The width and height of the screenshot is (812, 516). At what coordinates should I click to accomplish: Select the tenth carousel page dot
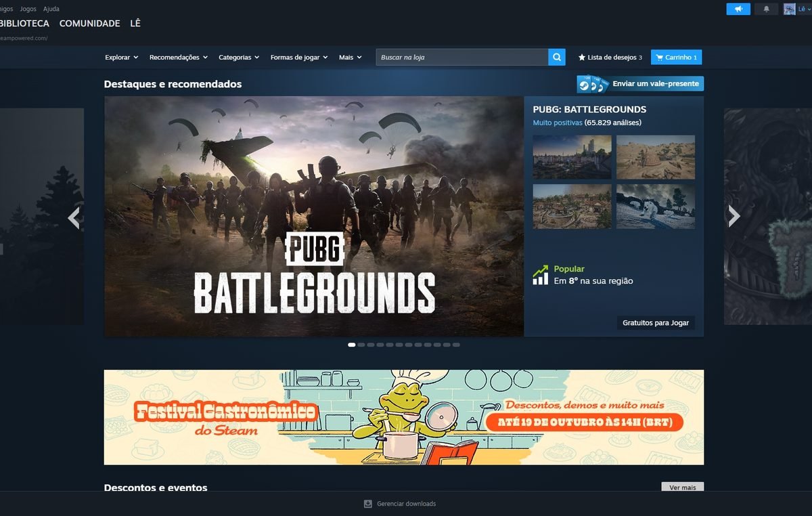pyautogui.click(x=437, y=345)
